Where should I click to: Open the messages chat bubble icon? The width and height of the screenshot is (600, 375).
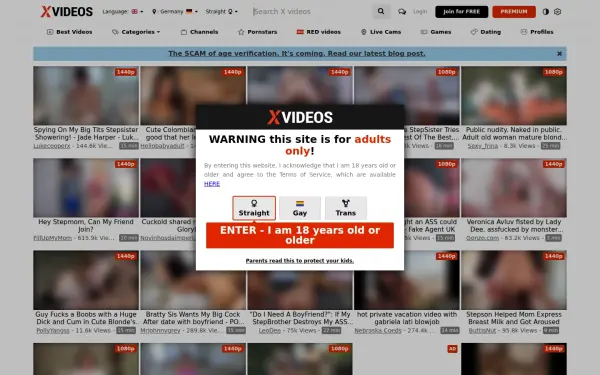click(x=402, y=11)
